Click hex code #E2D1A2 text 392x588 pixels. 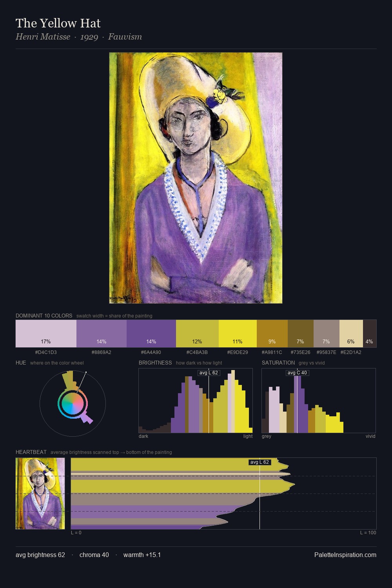tap(351, 352)
